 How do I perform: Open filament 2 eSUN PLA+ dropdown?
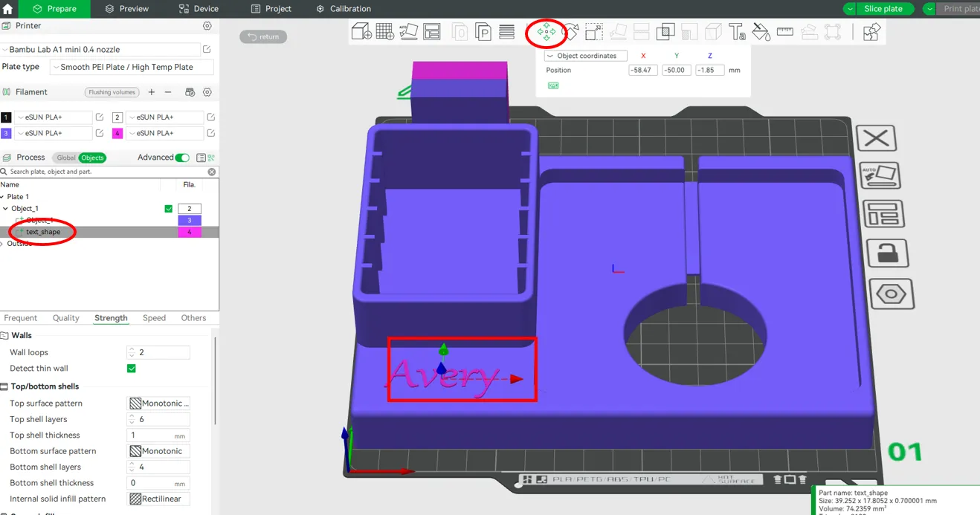point(164,117)
